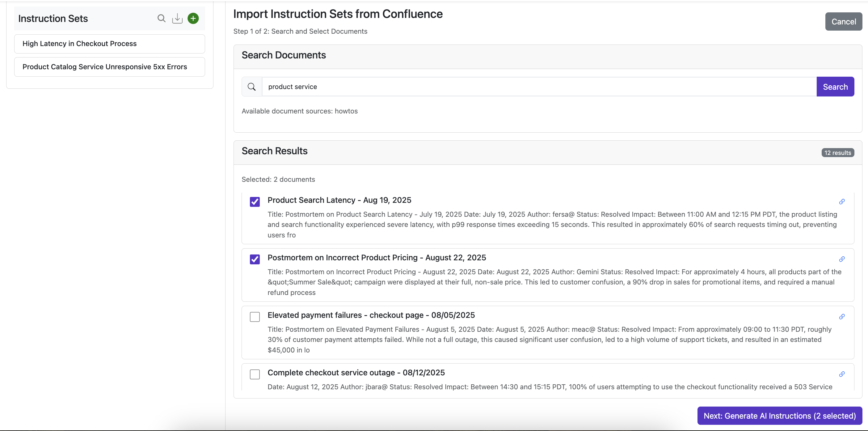Click the product service search input field

[539, 87]
